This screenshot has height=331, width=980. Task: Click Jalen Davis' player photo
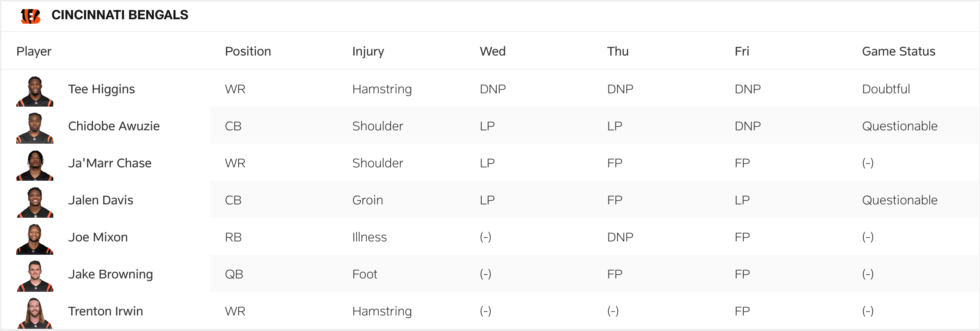tap(34, 202)
